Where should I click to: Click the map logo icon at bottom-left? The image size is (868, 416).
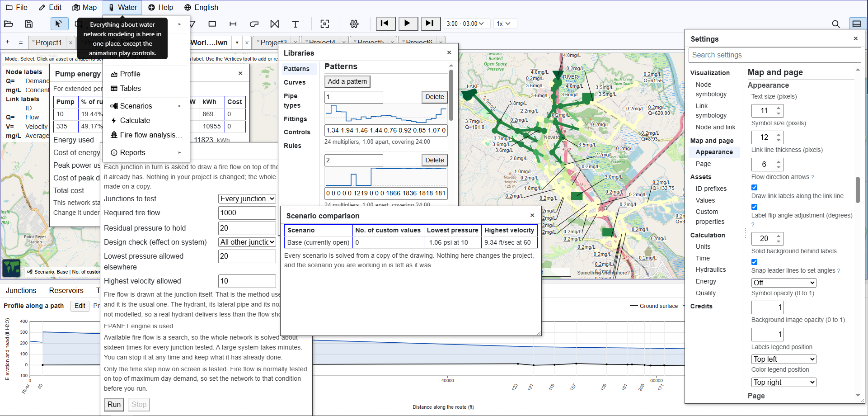pyautogui.click(x=11, y=268)
